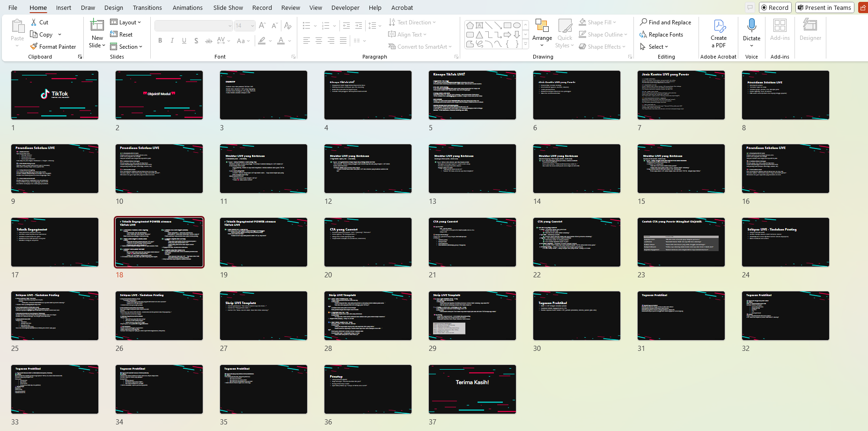Open Shape Effects dropdown
The height and width of the screenshot is (431, 868).
click(602, 46)
